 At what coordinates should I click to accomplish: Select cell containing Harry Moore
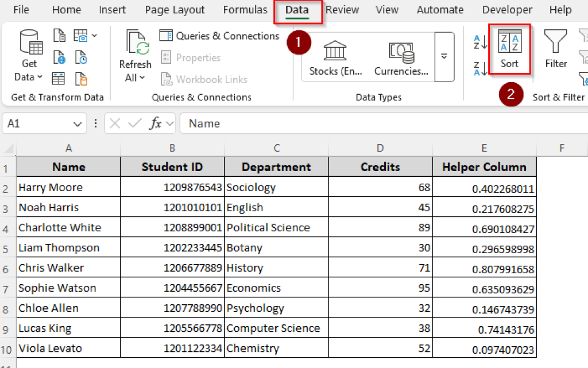(68, 187)
